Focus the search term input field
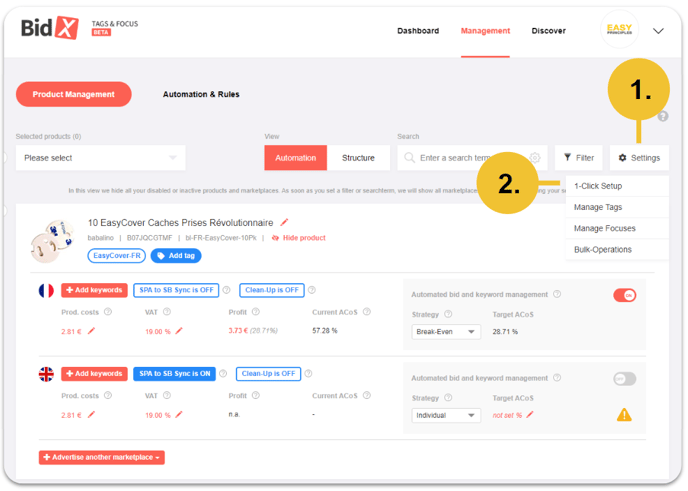The image size is (688, 491). coord(456,158)
